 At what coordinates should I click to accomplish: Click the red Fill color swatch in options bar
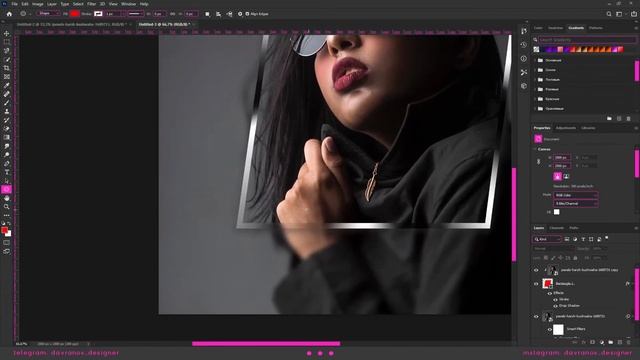click(75, 13)
